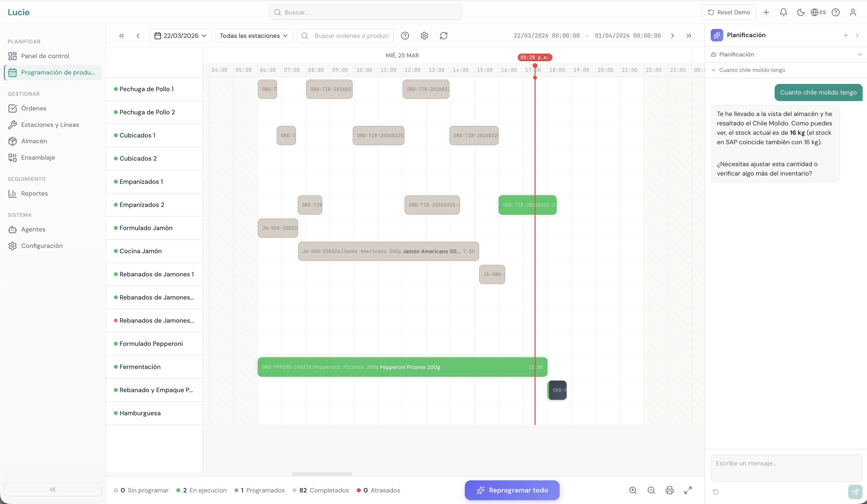
Task: Open notifications bell icon
Action: [x=783, y=12]
